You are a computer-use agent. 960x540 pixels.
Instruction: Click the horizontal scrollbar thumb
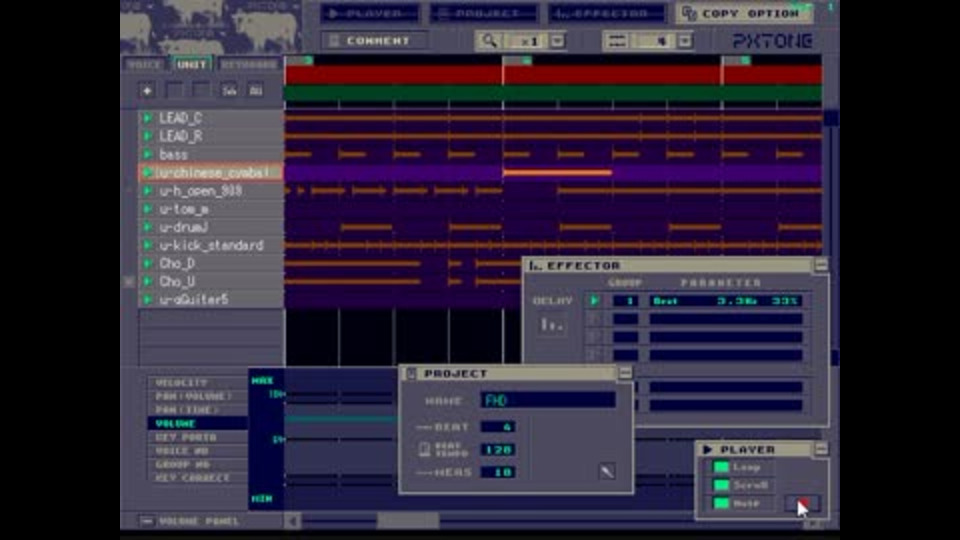pos(408,521)
